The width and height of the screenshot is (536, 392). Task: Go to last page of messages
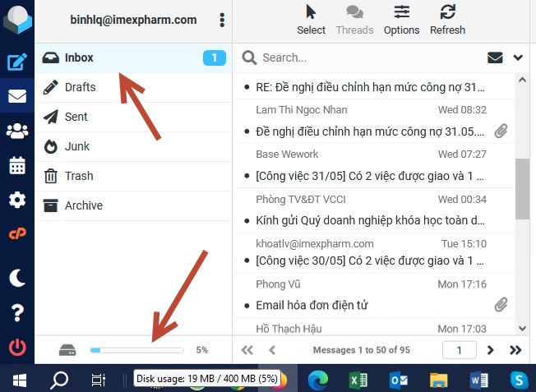(515, 350)
